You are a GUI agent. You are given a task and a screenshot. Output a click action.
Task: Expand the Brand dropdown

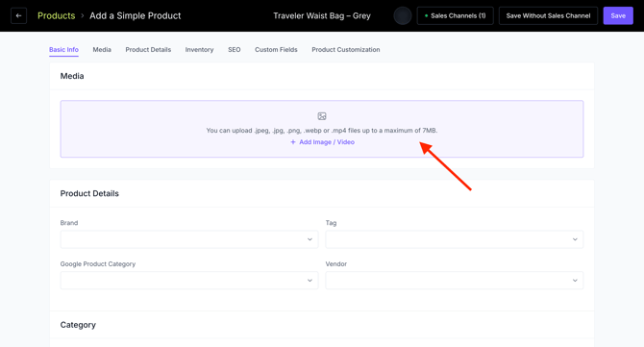click(189, 239)
